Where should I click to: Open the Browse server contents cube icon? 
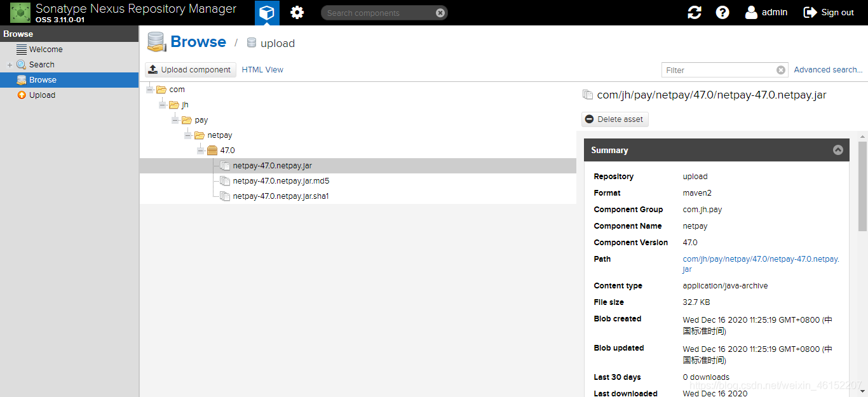click(267, 13)
